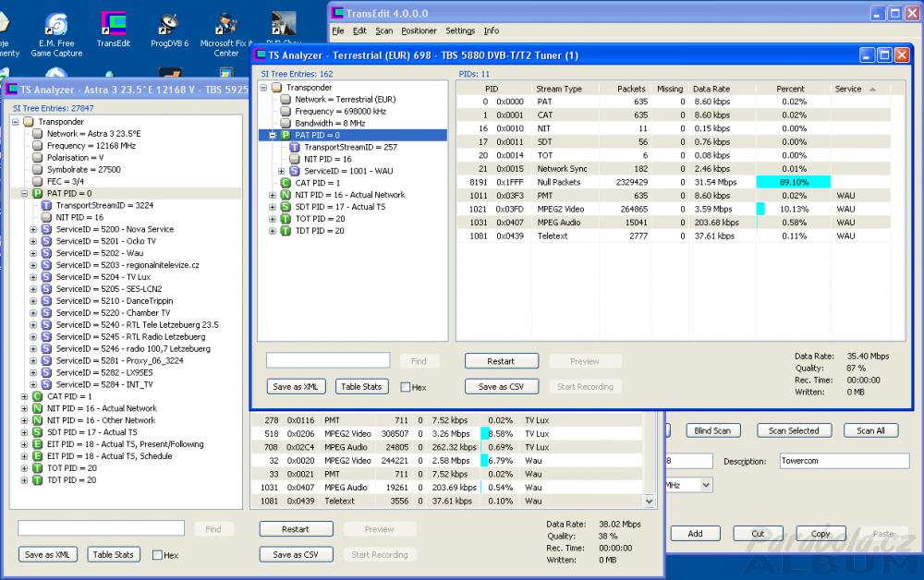Viewport: 924px width, 580px height.
Task: Click the PAT PID = 0 icon in Terrestrial tree
Action: pos(286,135)
